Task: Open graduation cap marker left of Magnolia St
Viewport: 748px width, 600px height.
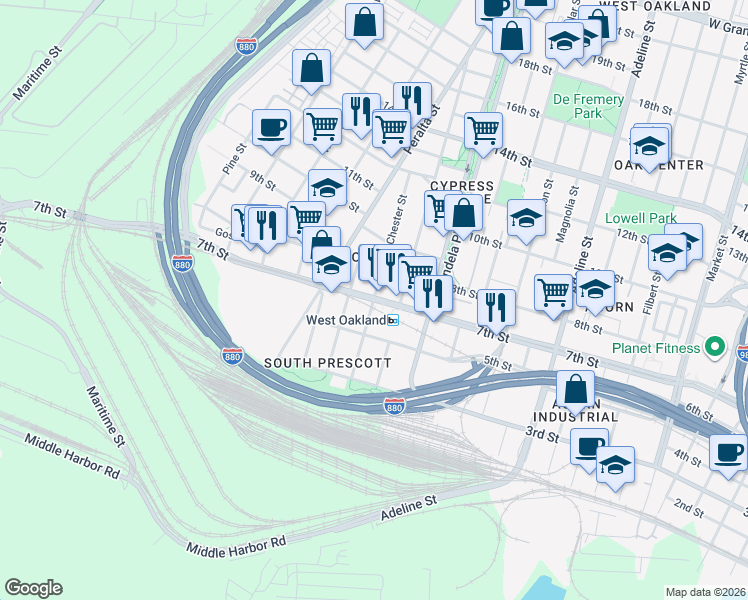Action: point(527,220)
